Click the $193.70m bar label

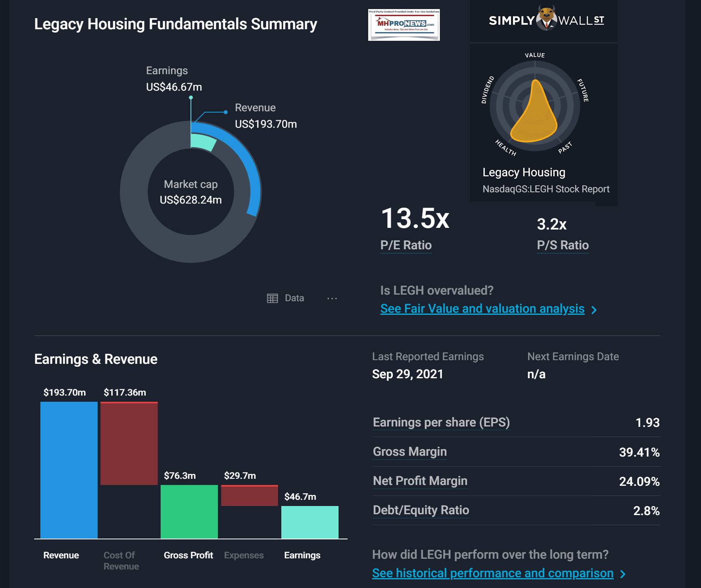65,392
